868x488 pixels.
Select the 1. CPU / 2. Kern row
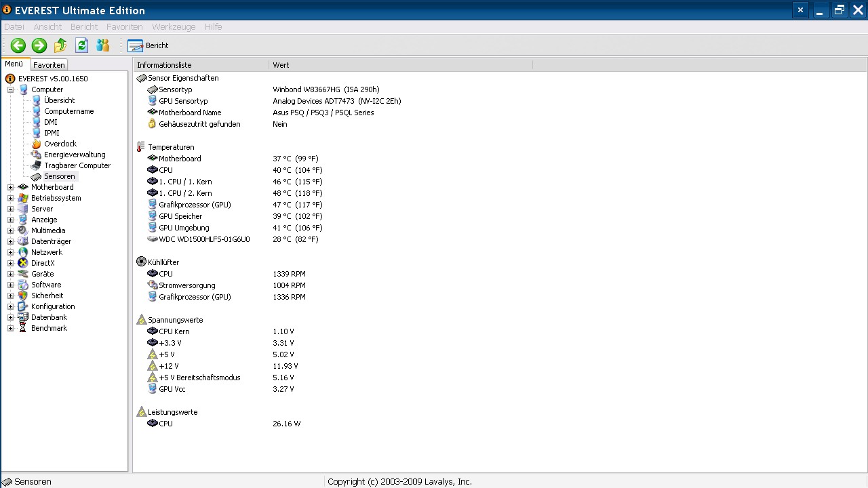click(x=235, y=193)
